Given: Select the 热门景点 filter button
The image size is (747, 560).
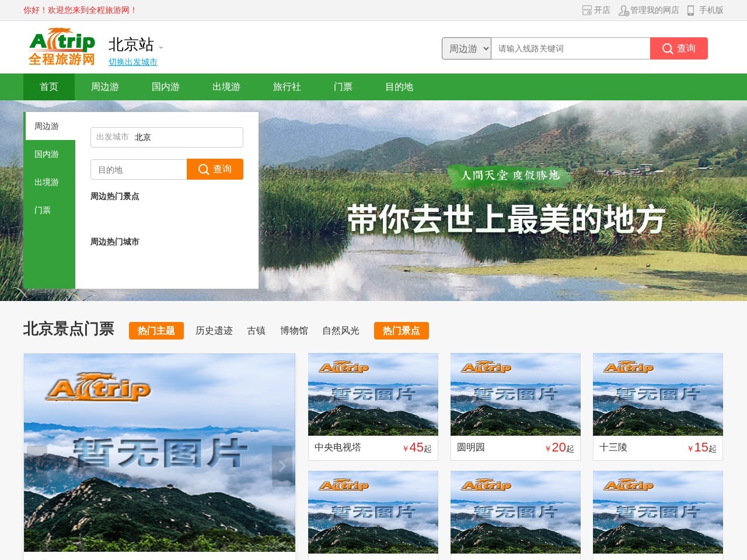Looking at the screenshot, I should [x=402, y=331].
